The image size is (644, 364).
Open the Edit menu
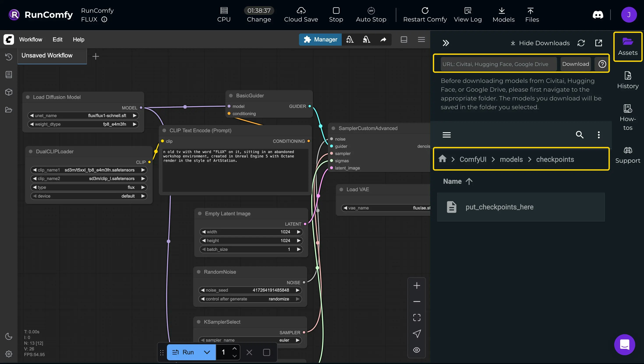click(x=57, y=39)
